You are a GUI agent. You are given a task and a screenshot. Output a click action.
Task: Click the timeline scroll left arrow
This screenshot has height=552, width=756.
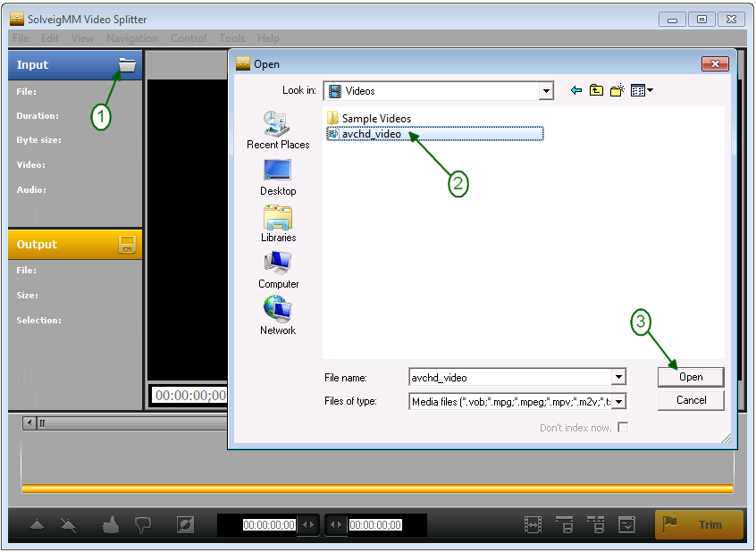29,423
